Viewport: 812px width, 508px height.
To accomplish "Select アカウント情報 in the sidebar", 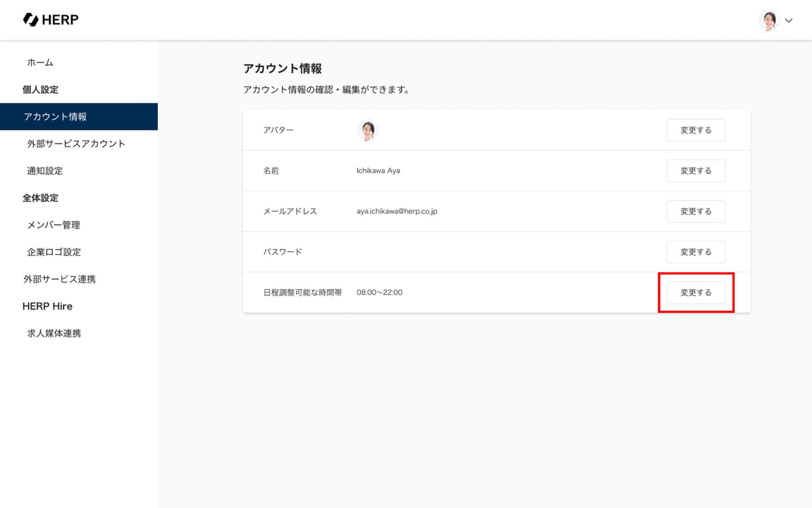I will 55,117.
